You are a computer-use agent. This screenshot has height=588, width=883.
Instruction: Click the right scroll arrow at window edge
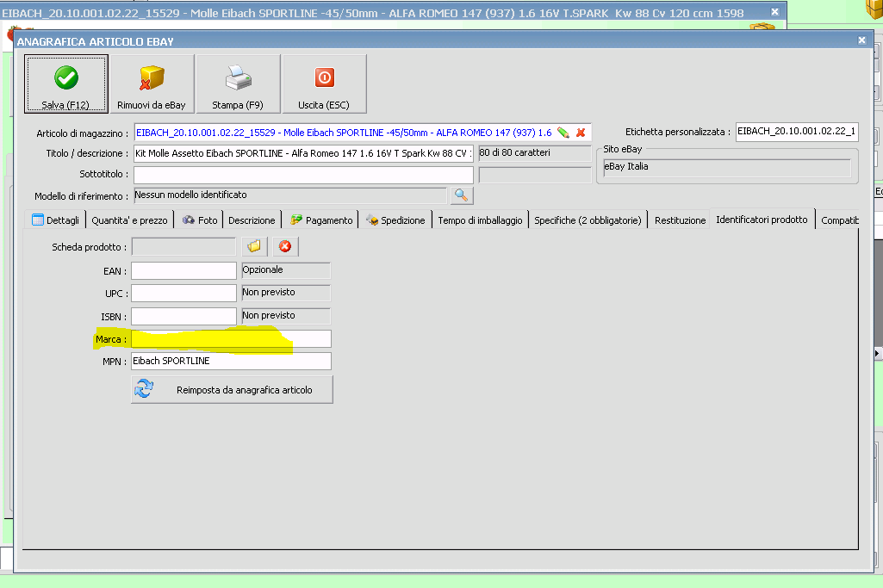pos(877,353)
